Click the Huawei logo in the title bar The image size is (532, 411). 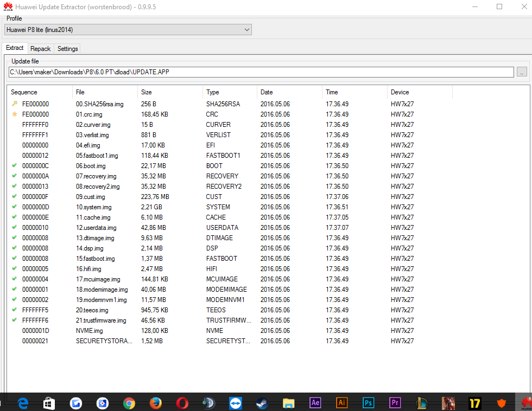[x=8, y=7]
